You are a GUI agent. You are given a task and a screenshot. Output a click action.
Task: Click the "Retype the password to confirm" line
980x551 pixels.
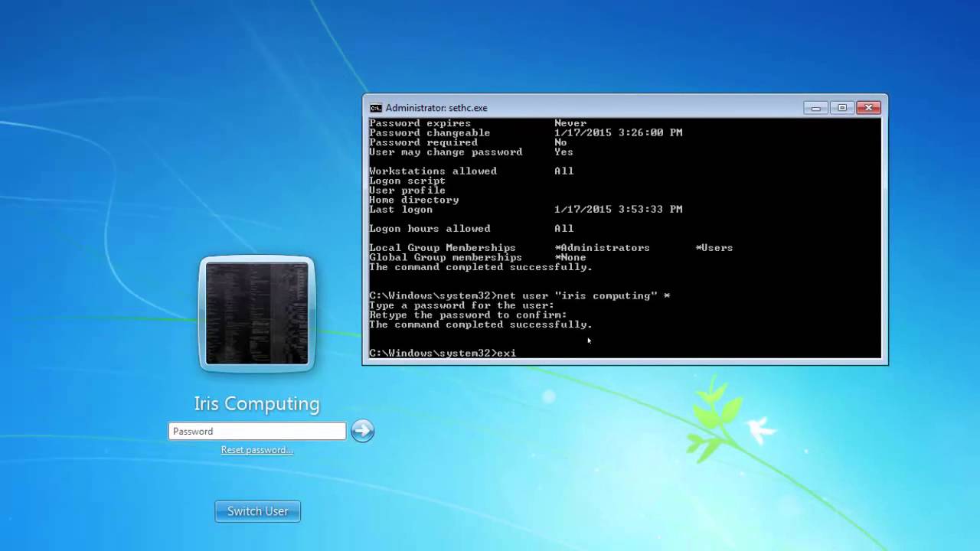click(467, 315)
